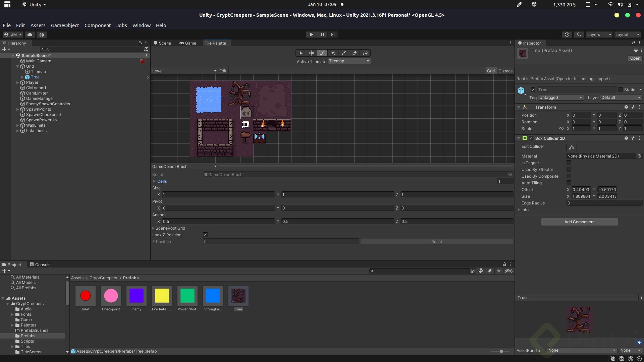The width and height of the screenshot is (644, 362).
Task: Select the Picker eyedropper tool
Action: [x=344, y=53]
